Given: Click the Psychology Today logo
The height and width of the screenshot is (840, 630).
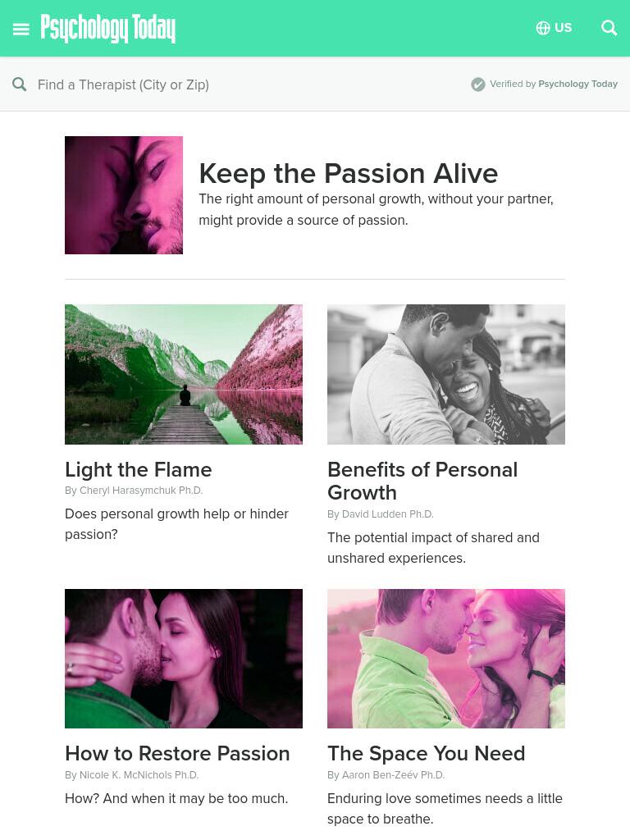Looking at the screenshot, I should click(x=107, y=29).
